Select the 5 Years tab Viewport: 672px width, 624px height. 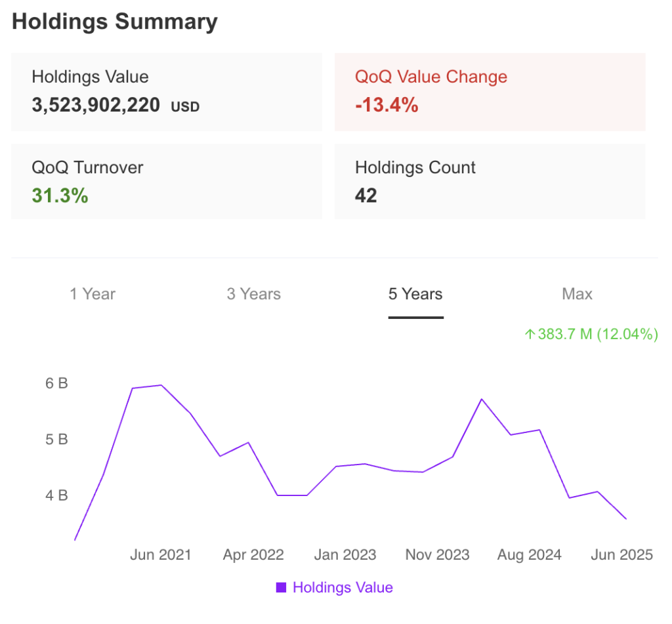point(415,294)
